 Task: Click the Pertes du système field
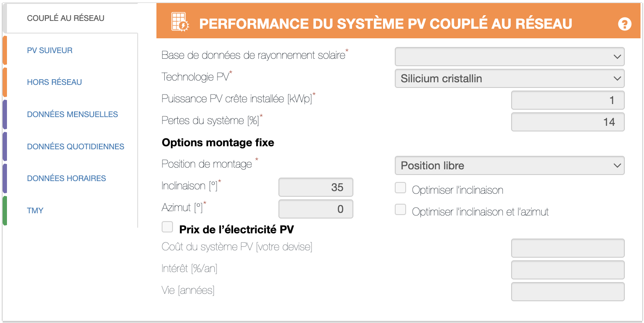(x=567, y=122)
